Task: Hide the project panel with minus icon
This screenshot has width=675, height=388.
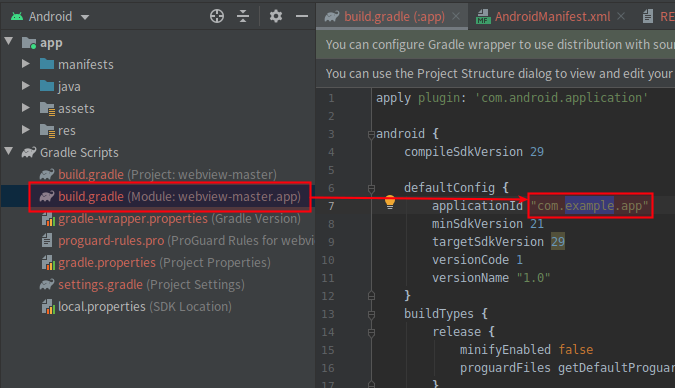Action: tap(302, 16)
